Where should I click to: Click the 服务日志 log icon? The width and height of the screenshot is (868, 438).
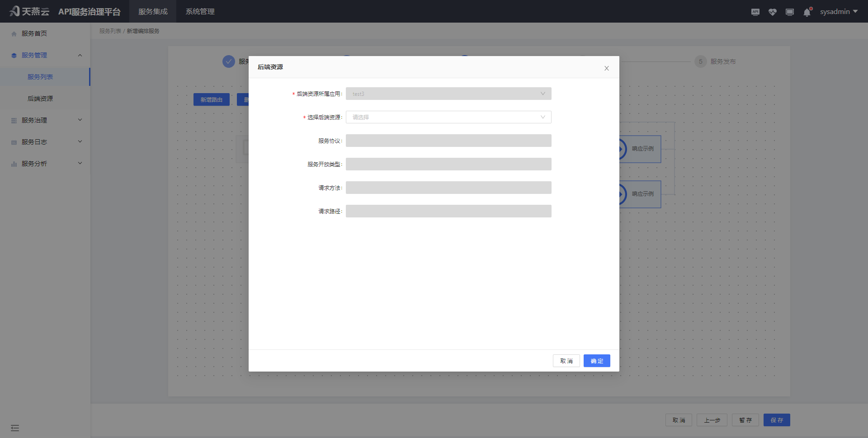(13, 141)
